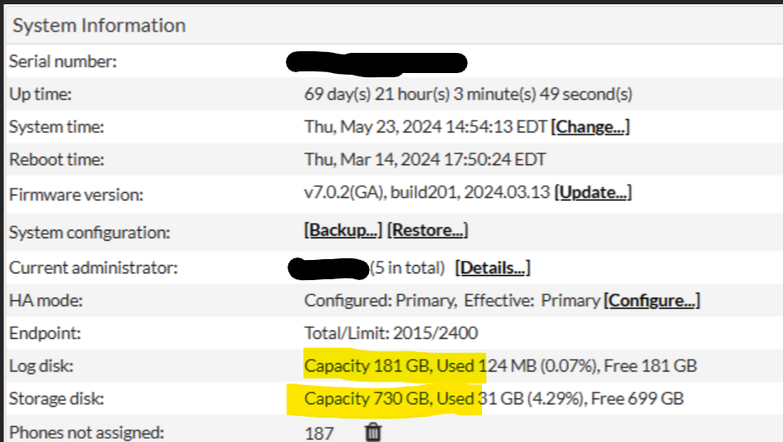The image size is (783, 442).
Task: Click the unassigned phones count 187
Action: (320, 432)
